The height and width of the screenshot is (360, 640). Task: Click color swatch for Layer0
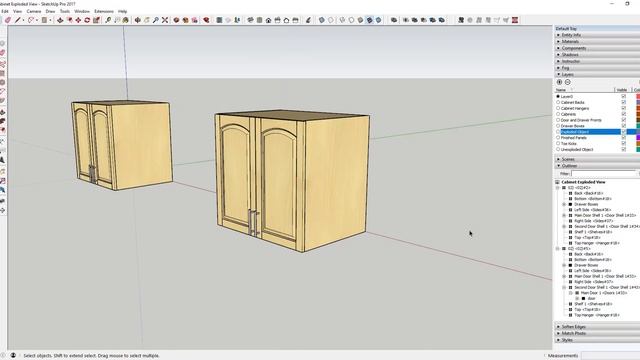coord(638,96)
